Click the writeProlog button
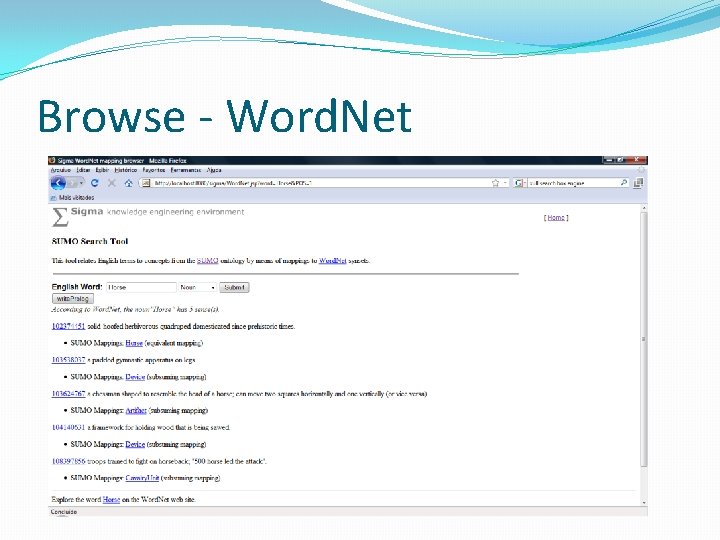The image size is (720, 540). pos(73,299)
